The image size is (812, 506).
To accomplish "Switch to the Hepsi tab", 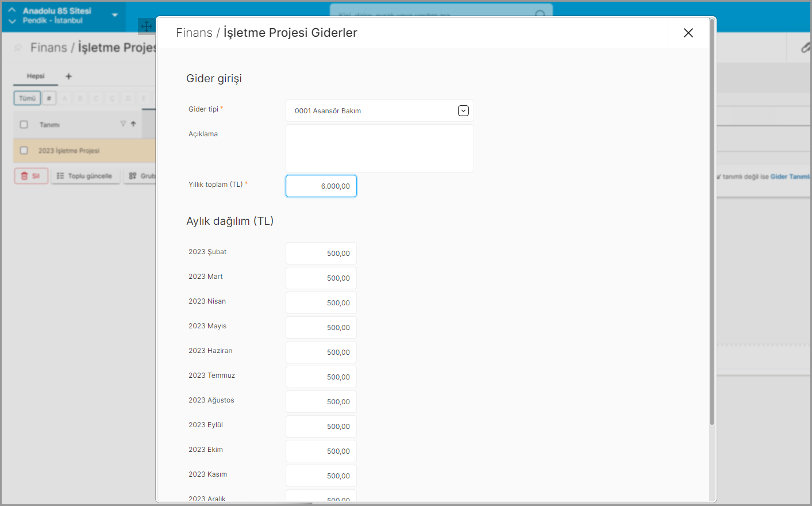I will point(36,76).
